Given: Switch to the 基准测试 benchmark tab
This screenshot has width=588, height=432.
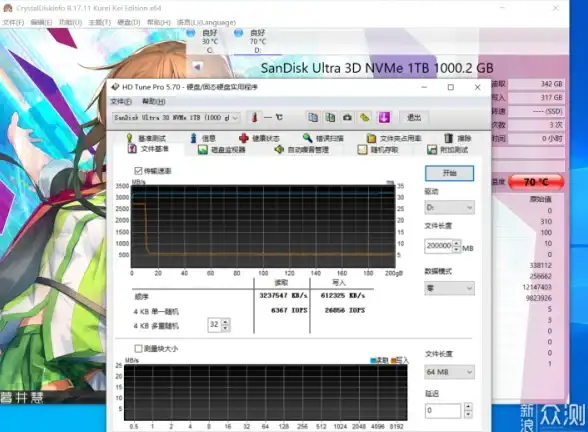Looking at the screenshot, I should 146,138.
